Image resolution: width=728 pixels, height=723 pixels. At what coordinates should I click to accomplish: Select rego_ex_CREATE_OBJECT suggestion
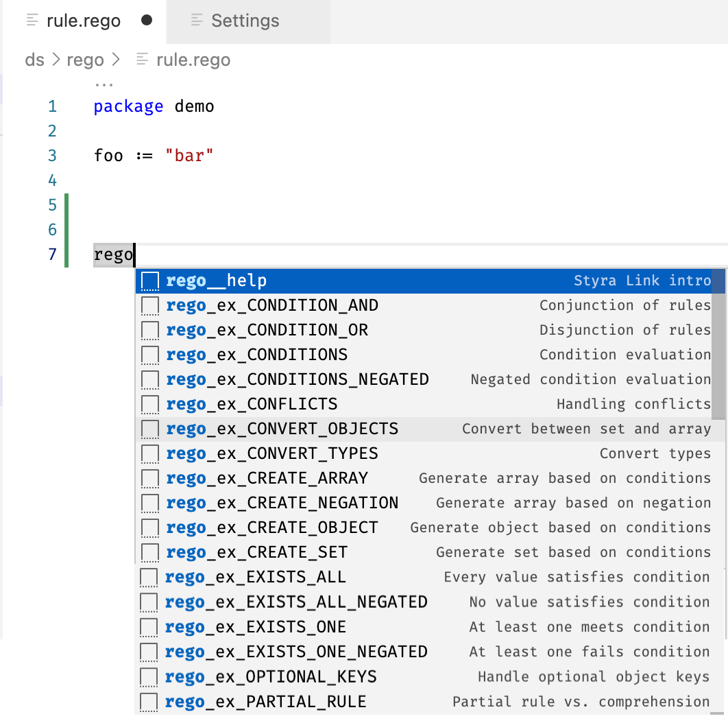tap(430, 528)
